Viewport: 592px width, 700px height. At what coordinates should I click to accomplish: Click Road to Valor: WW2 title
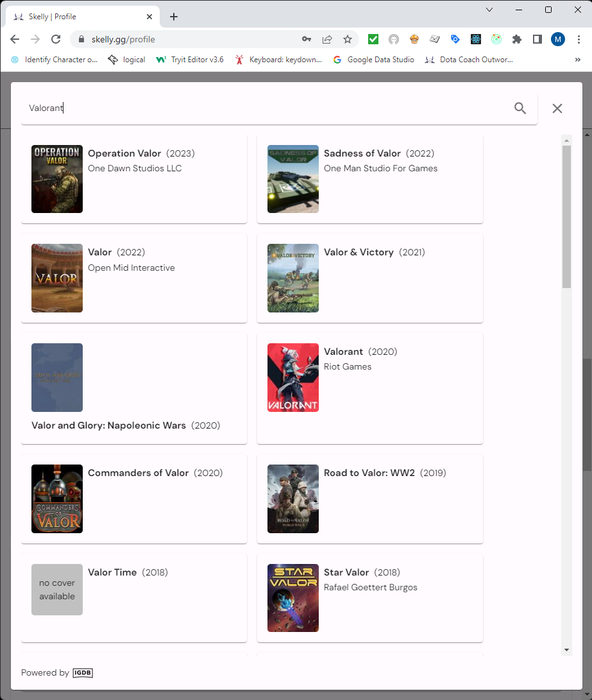point(369,473)
